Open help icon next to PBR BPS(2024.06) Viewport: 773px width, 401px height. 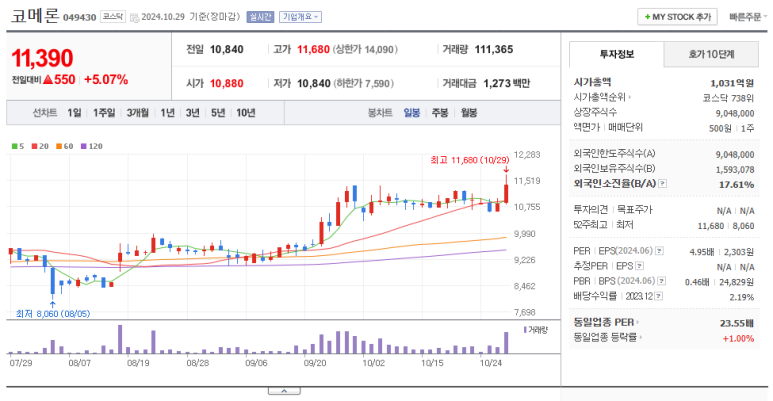[662, 281]
